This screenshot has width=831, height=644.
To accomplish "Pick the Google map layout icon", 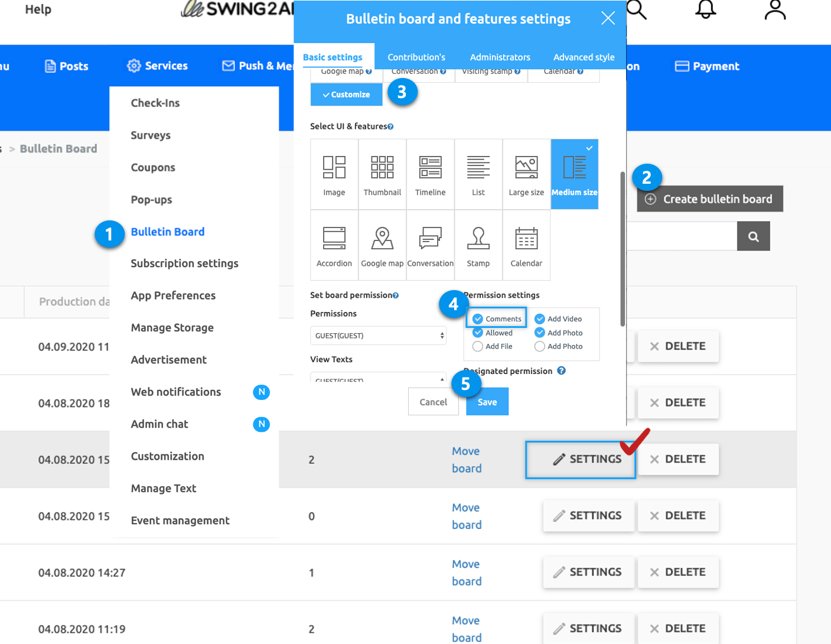I will (382, 245).
